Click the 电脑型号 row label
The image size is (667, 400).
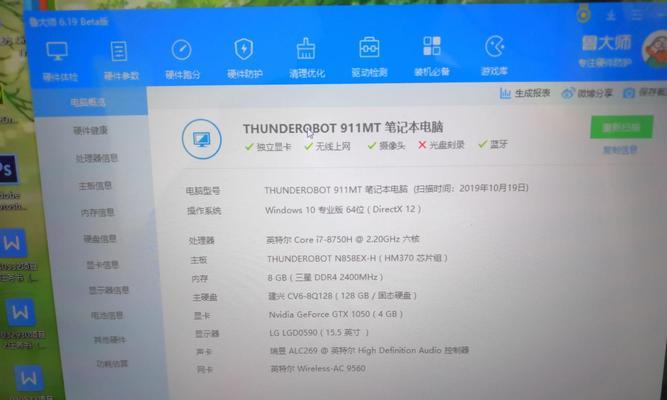coord(203,191)
